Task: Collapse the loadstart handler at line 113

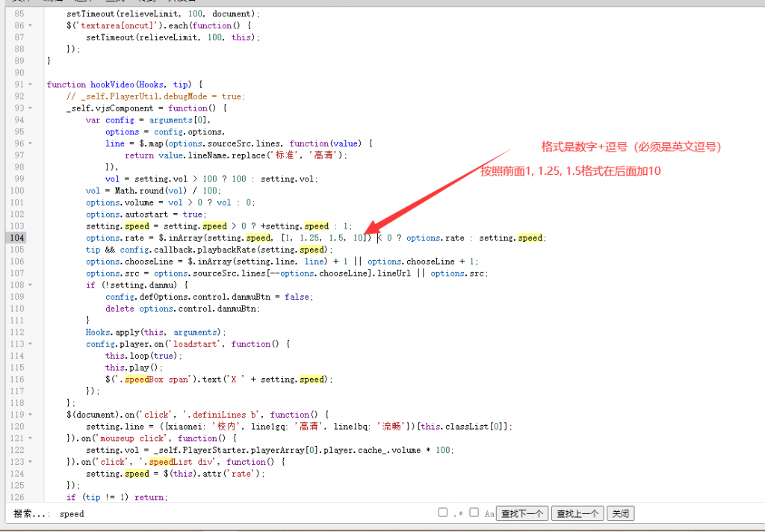Action: (30, 344)
